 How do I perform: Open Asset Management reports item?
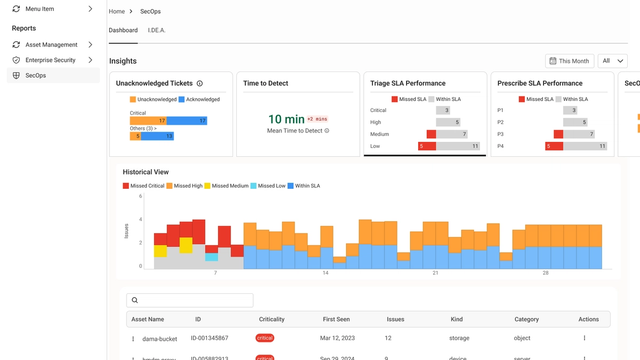click(53, 44)
